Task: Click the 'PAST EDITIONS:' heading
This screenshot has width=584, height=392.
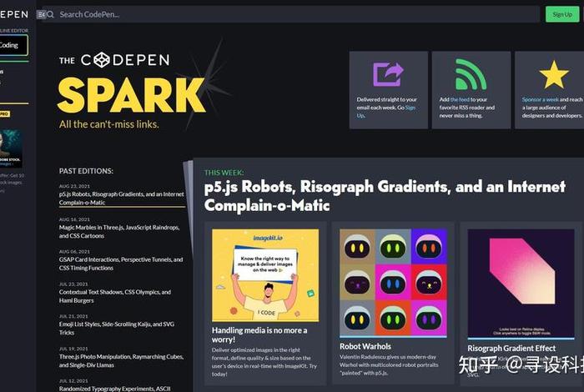Action: (x=86, y=171)
